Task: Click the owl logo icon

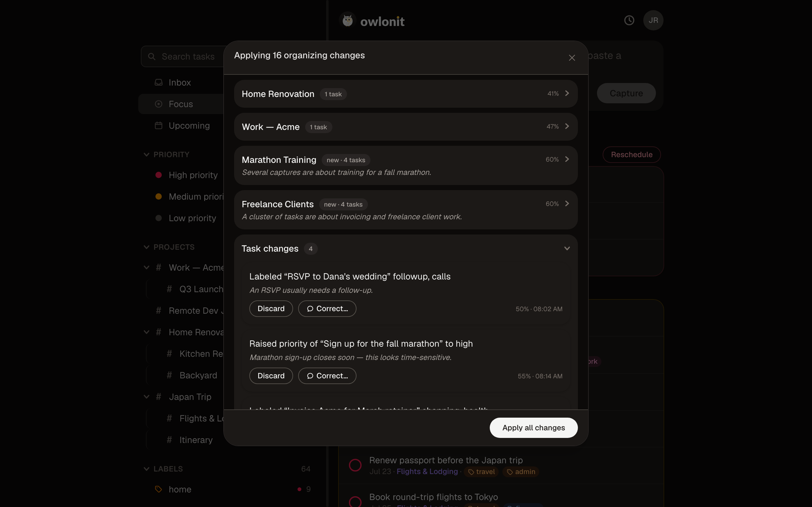Action: 348,21
